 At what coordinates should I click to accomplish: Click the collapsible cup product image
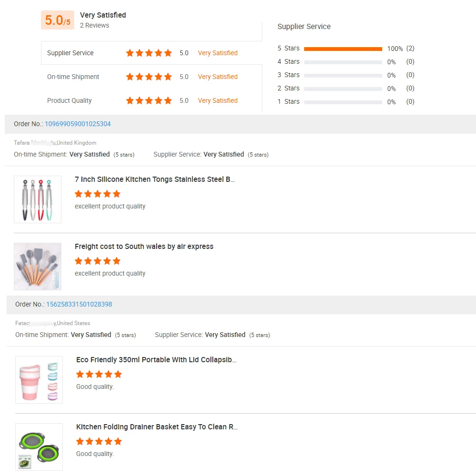coord(39,379)
